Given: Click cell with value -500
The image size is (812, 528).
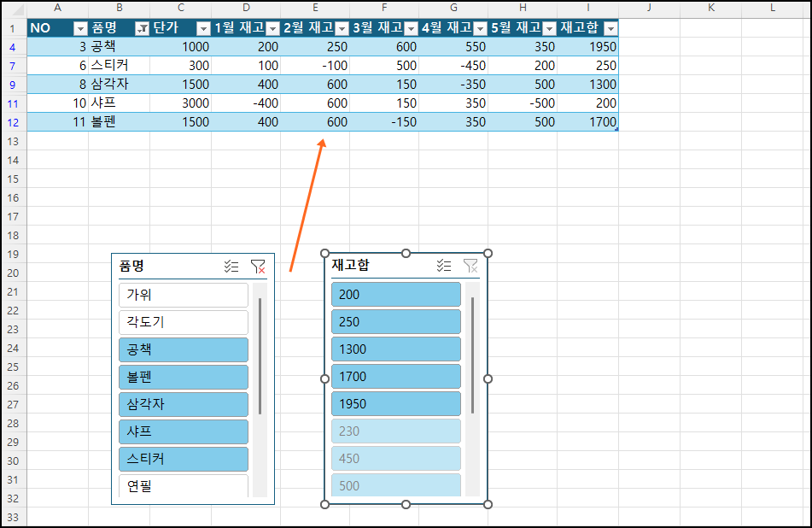Looking at the screenshot, I should (x=523, y=103).
